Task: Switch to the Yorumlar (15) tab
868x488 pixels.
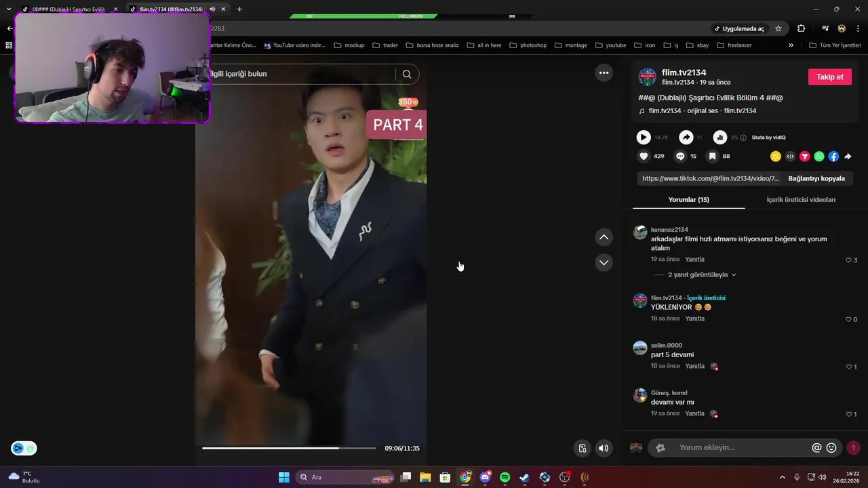Action: (688, 200)
